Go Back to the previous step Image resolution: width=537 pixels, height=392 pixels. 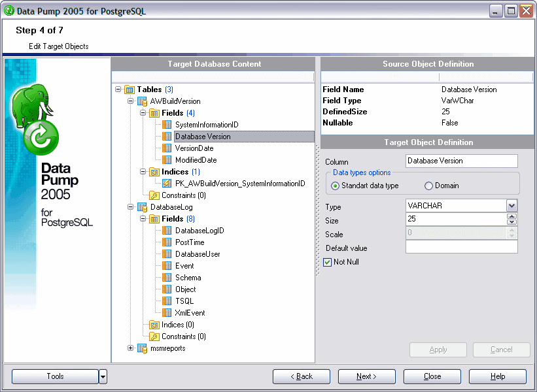click(x=302, y=376)
